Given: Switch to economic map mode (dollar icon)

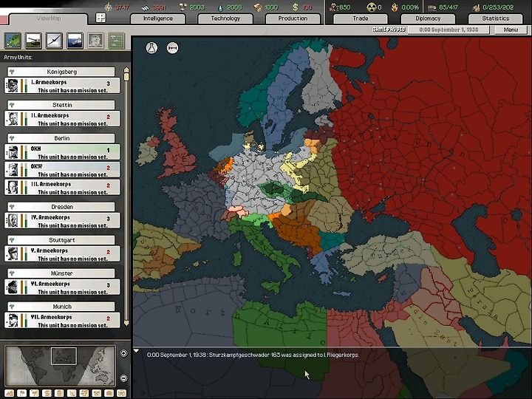Looking at the screenshot, I should pyautogui.click(x=47, y=393).
